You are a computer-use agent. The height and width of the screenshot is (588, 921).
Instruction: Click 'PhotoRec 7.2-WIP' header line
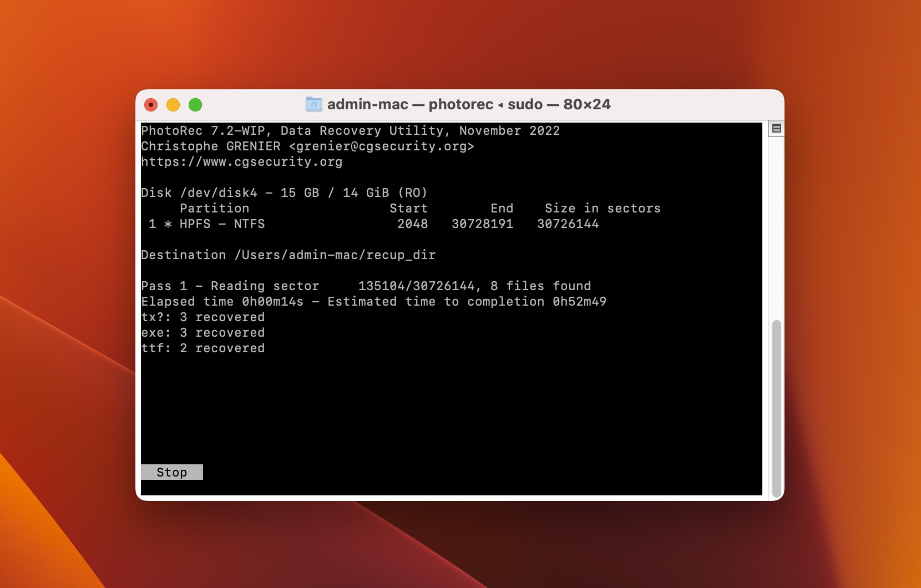point(350,131)
